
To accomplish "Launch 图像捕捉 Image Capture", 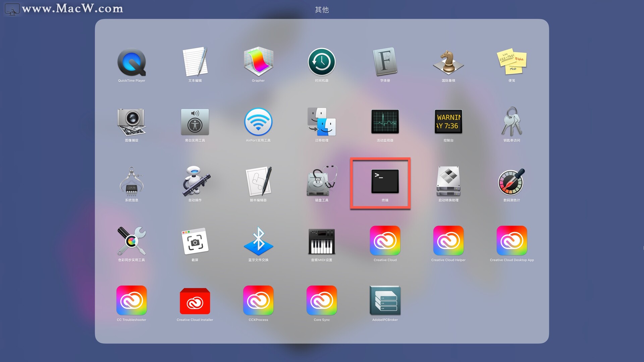I will click(x=131, y=122).
